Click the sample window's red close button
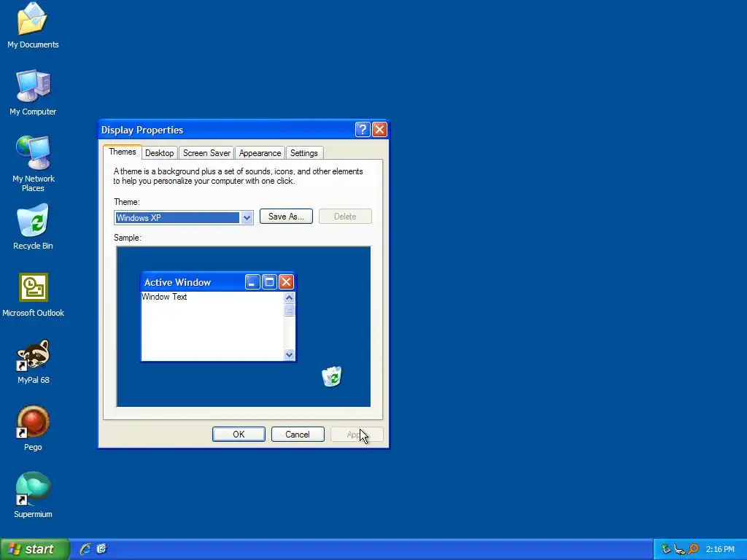This screenshot has height=560, width=747. (286, 282)
